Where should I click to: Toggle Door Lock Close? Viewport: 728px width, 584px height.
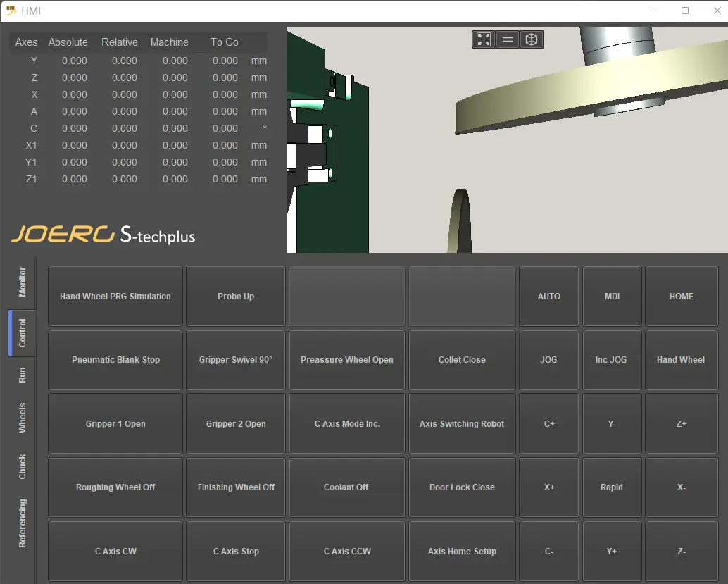pyautogui.click(x=462, y=487)
